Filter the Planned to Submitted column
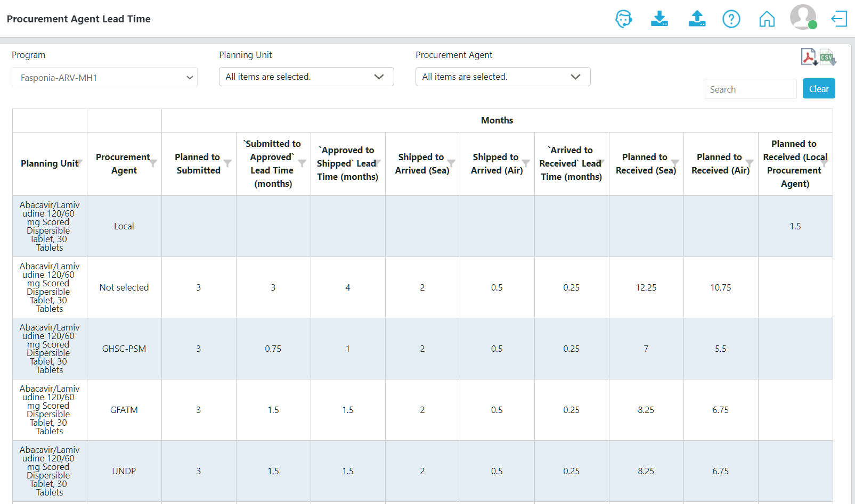This screenshot has height=504, width=855. pos(227,163)
